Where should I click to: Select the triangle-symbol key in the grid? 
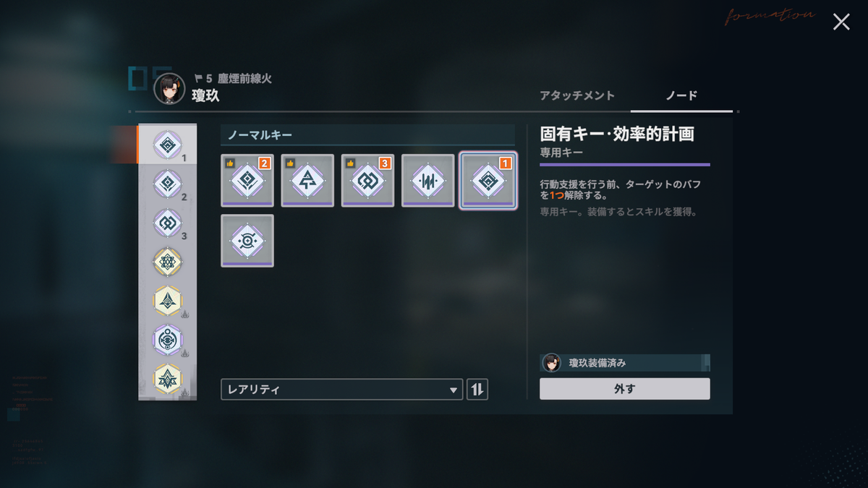pyautogui.click(x=307, y=181)
